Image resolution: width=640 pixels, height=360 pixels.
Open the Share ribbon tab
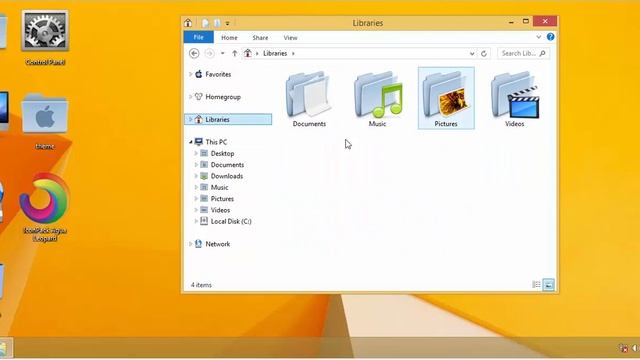pyautogui.click(x=260, y=38)
